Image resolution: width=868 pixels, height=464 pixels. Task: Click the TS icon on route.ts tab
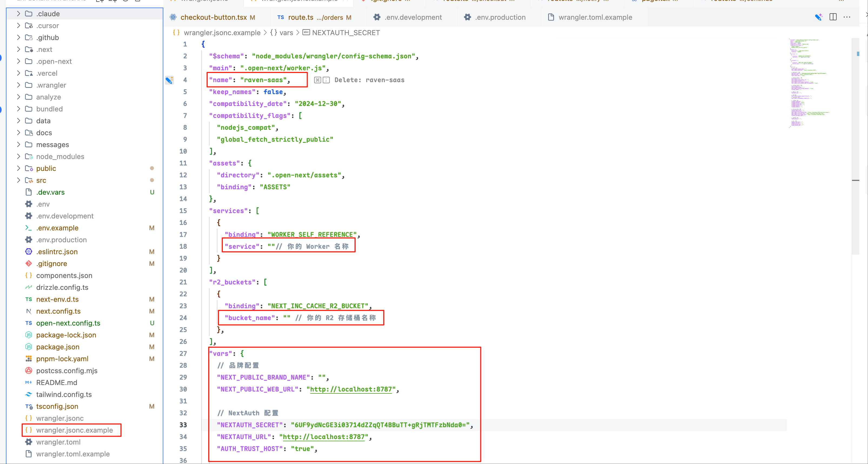coord(280,17)
